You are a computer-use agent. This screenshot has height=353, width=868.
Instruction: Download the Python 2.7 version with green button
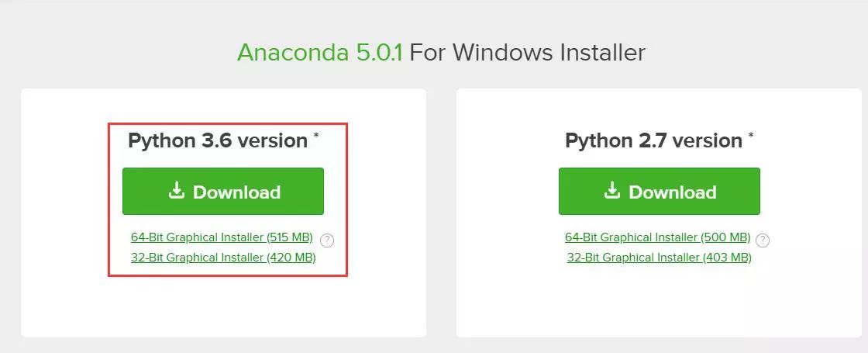pos(660,191)
